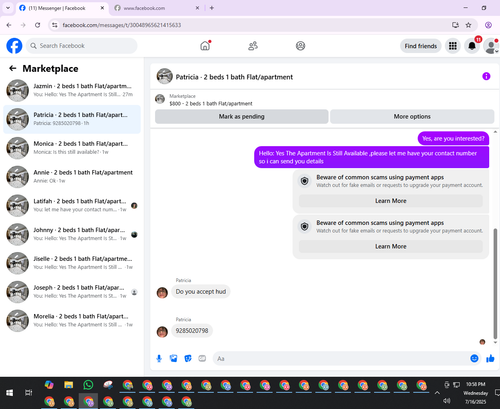Click the browser address bar URL

coord(122,25)
